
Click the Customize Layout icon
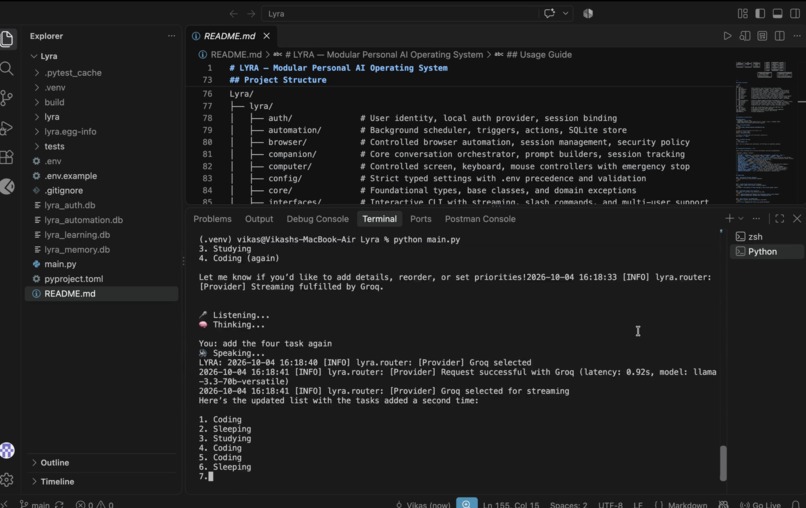point(743,14)
